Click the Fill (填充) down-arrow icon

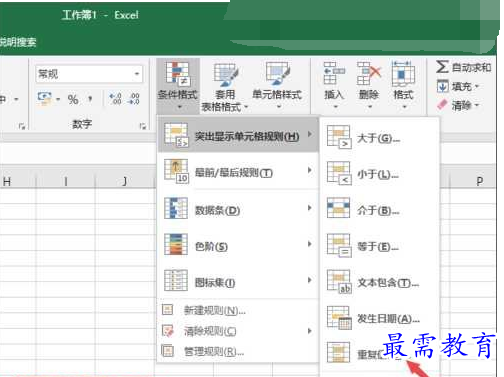pyautogui.click(x=443, y=86)
